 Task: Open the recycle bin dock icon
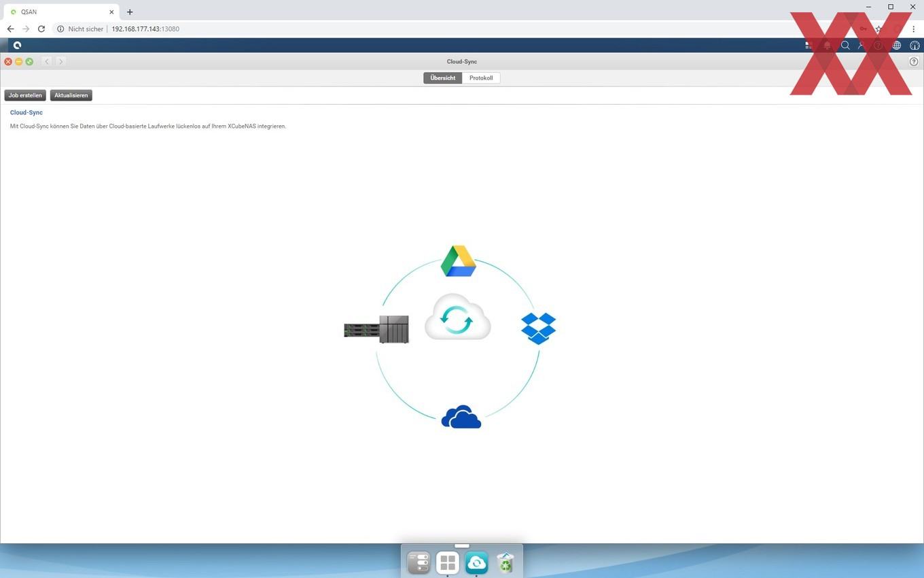[505, 562]
